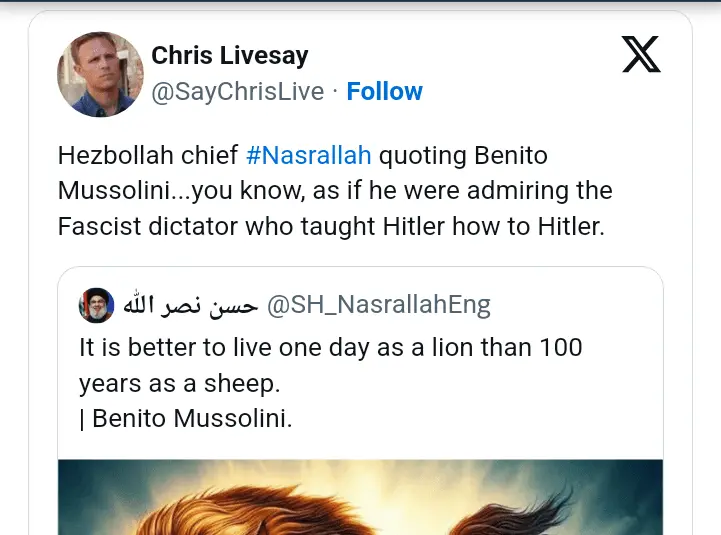The image size is (721, 535).
Task: Click Nasrallah's small quoted-tweet avatar
Action: pos(97,305)
